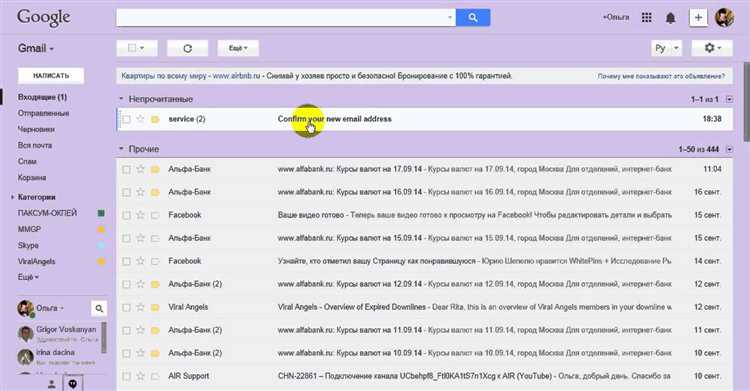
Task: Check the service email checkbox
Action: click(126, 119)
